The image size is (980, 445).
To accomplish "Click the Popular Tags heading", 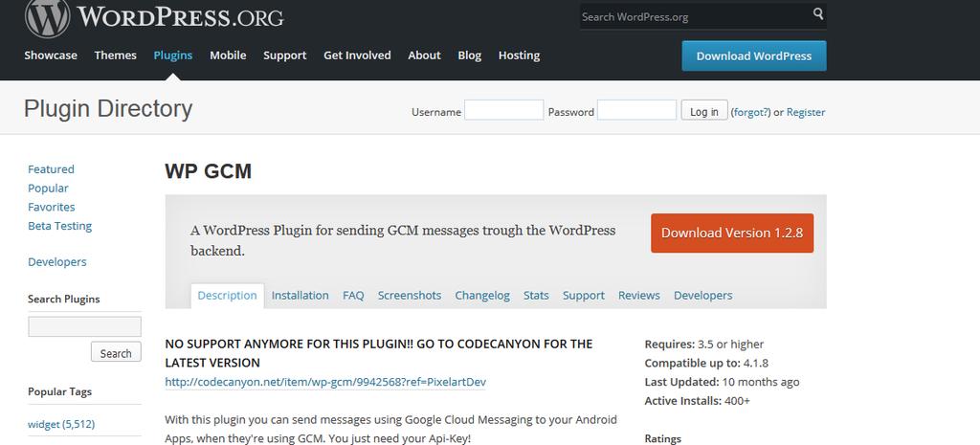I will (x=60, y=391).
